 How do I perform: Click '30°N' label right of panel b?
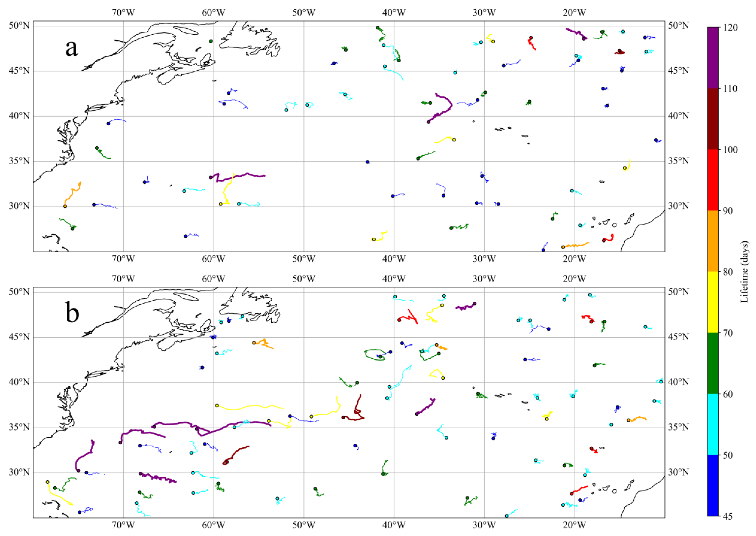680,472
